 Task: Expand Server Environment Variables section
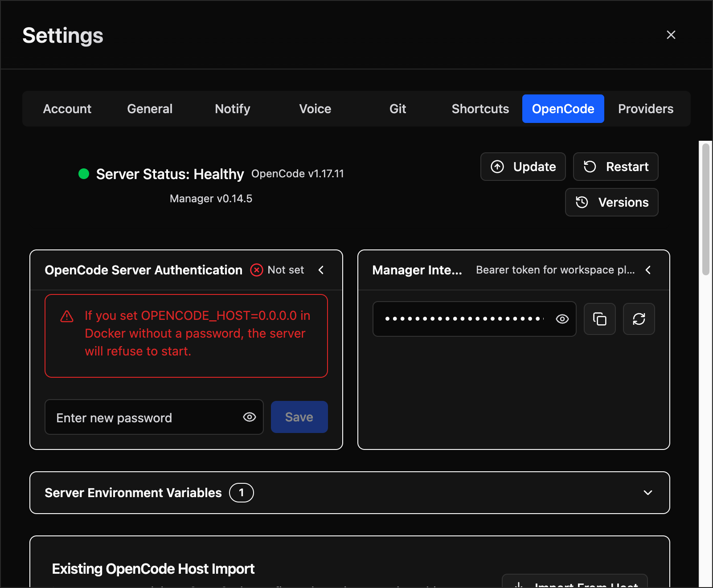point(350,493)
